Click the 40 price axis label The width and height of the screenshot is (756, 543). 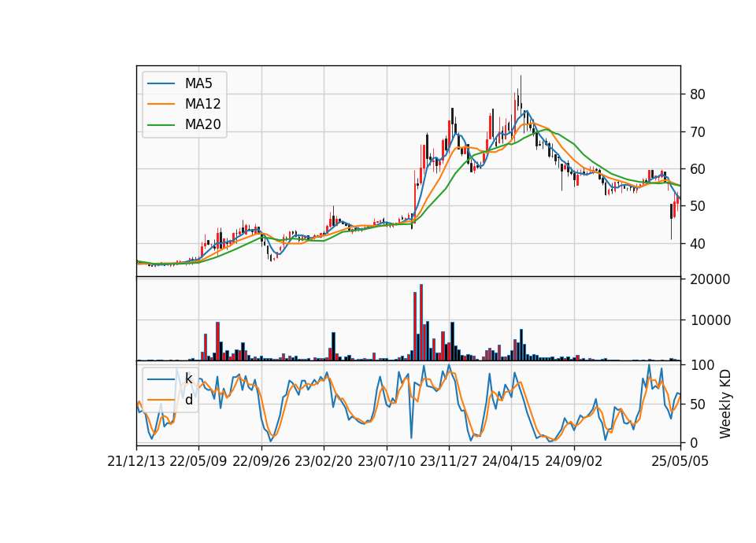pyautogui.click(x=698, y=244)
